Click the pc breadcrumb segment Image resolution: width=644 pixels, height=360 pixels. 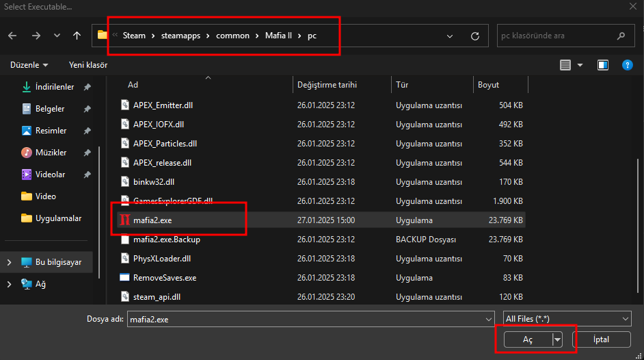pos(312,36)
